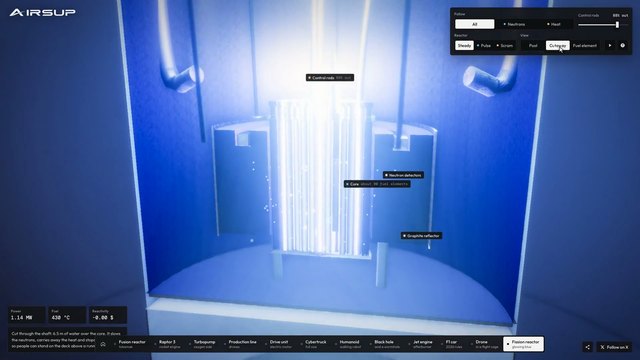Open the Drive unit scene
The height and width of the screenshot is (360, 640).
pos(280,344)
